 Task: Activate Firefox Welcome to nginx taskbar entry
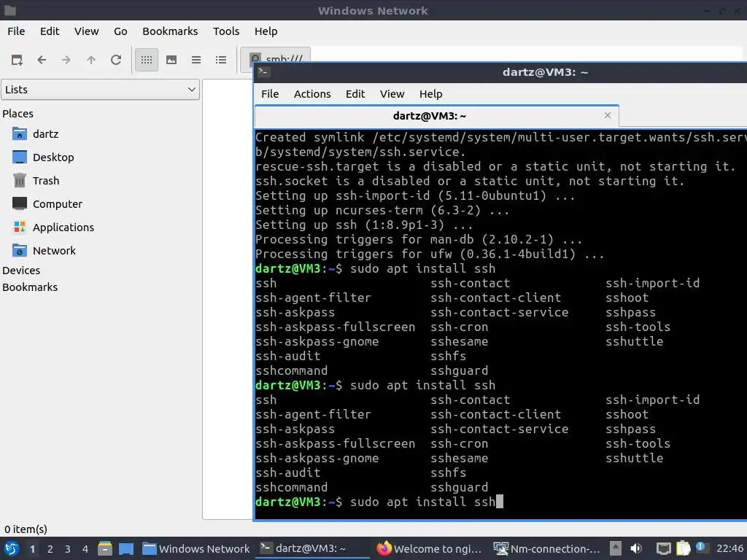[430, 549]
